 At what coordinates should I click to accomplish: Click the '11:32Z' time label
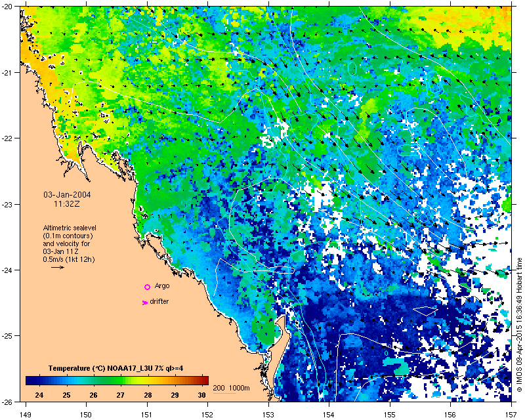click(x=67, y=203)
